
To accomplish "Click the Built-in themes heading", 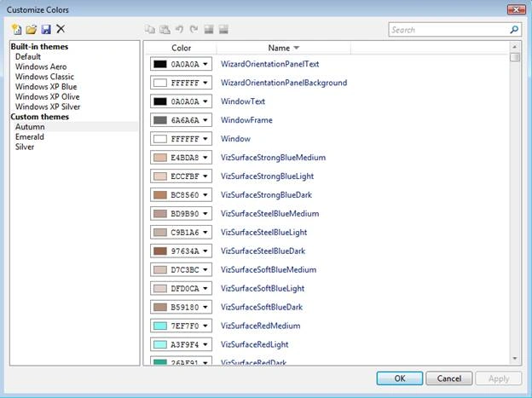I will tap(39, 47).
